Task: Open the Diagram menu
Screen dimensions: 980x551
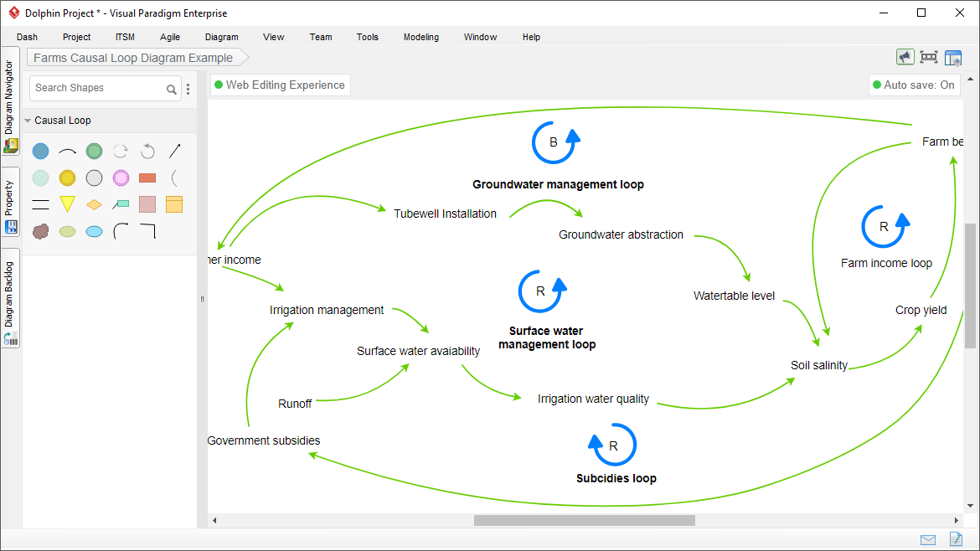Action: click(221, 37)
